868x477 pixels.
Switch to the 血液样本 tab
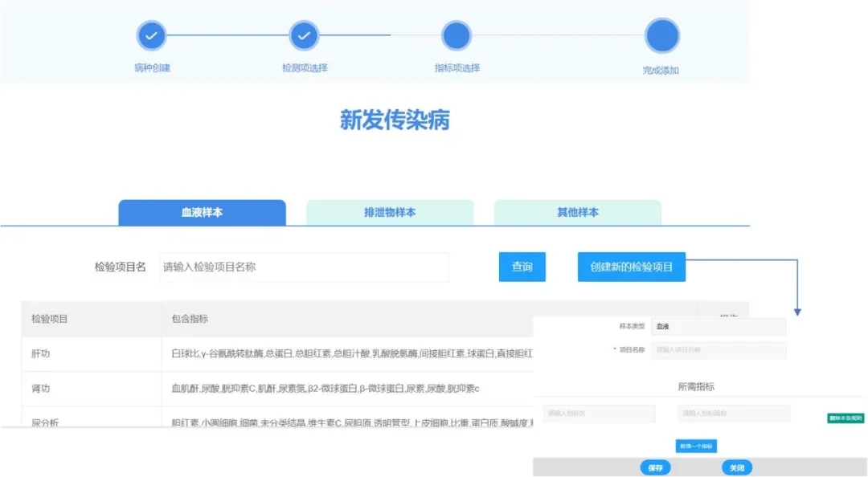(x=202, y=213)
